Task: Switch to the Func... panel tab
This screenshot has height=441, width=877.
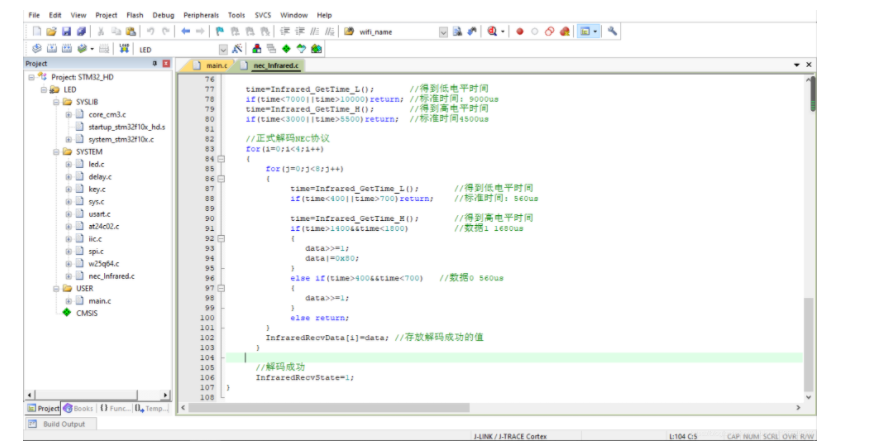Action: [115, 409]
